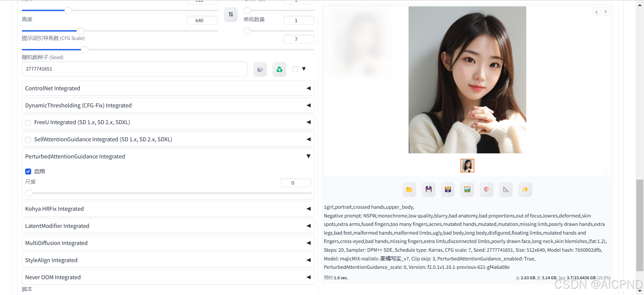Click the 脚本 script label
644x295 pixels.
27,289
